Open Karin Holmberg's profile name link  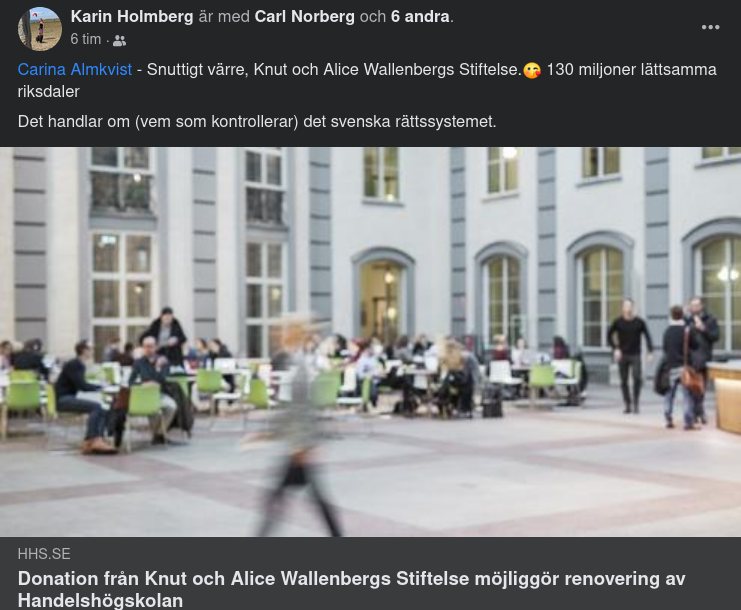click(132, 17)
